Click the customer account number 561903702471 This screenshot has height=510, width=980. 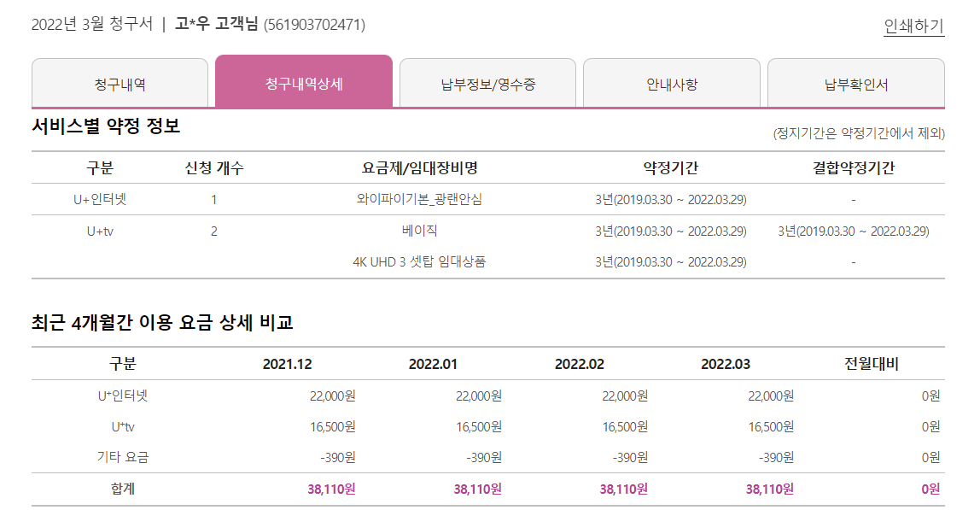click(x=315, y=25)
